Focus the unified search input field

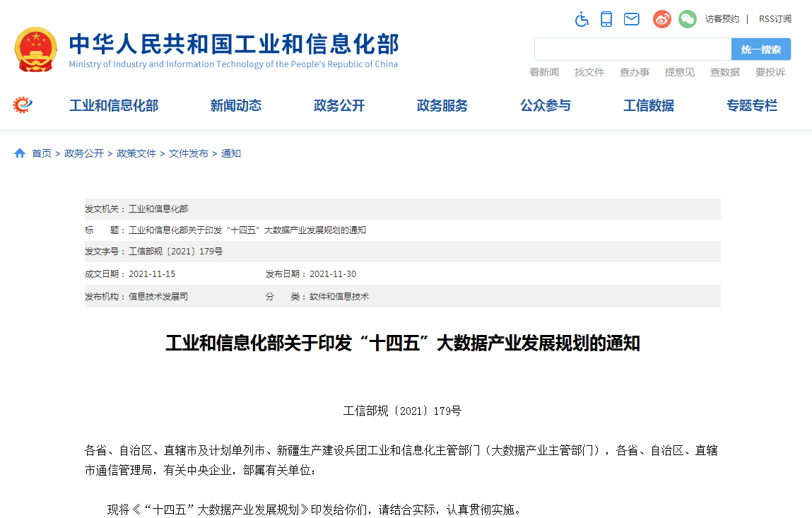coord(632,49)
